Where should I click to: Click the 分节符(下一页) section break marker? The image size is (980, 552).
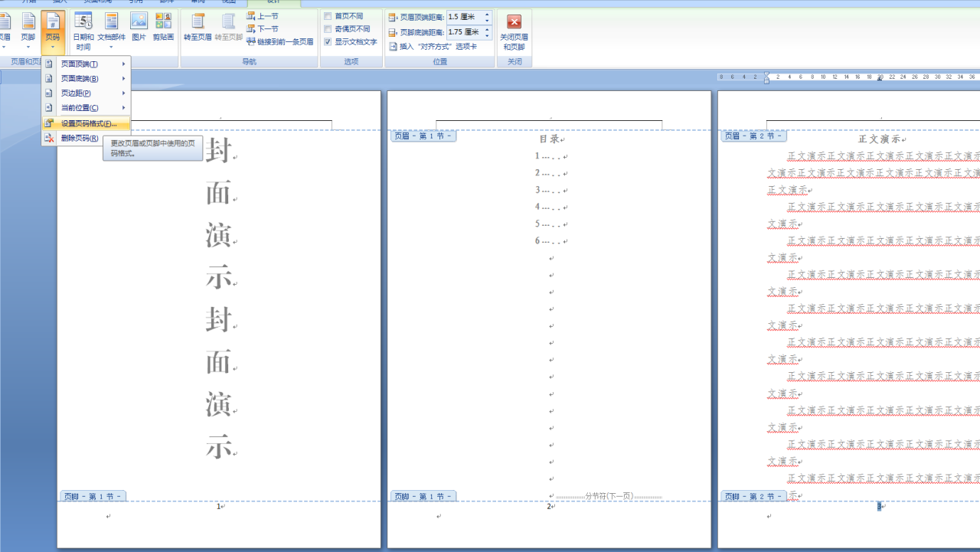coord(609,497)
